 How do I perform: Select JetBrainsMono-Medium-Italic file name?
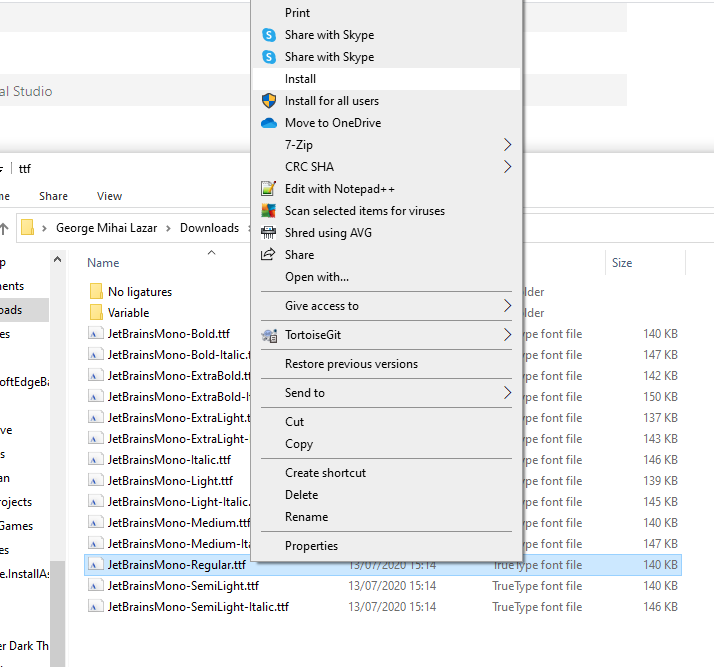click(x=179, y=544)
